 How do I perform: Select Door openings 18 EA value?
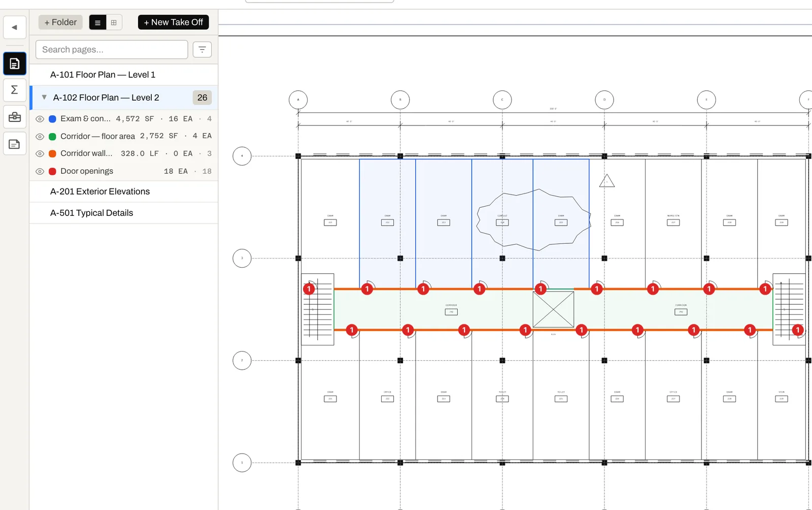tap(176, 172)
